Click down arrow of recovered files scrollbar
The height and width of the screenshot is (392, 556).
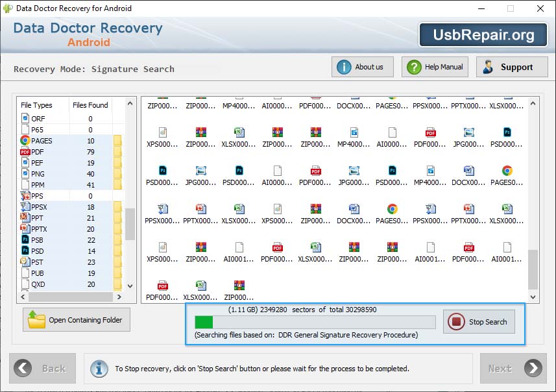coord(533,297)
